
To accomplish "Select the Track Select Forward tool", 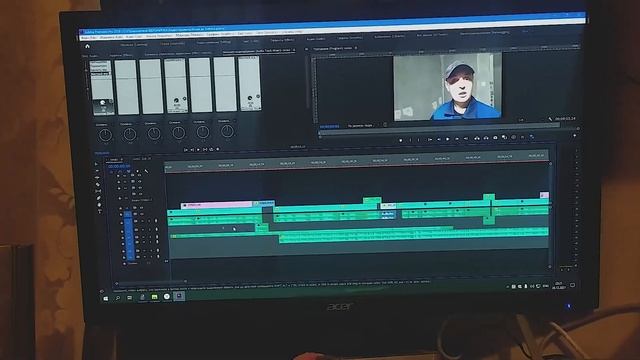I will 97,171.
